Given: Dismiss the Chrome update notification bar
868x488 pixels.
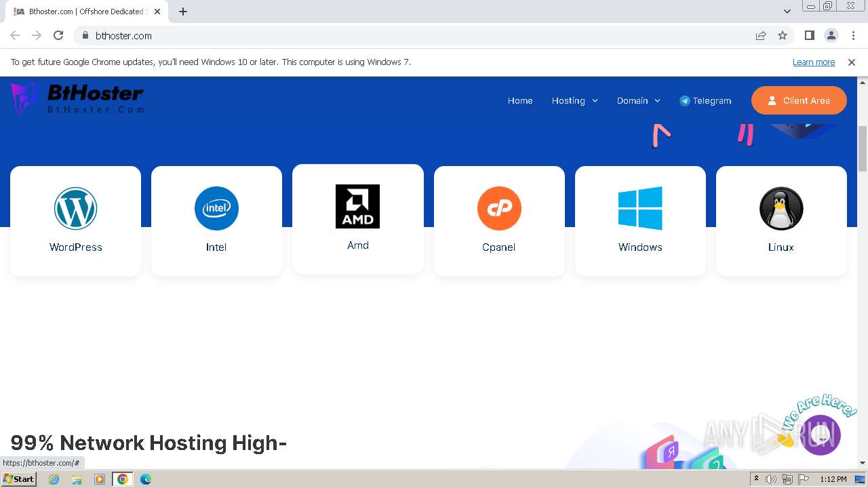Looking at the screenshot, I should tap(852, 62).
